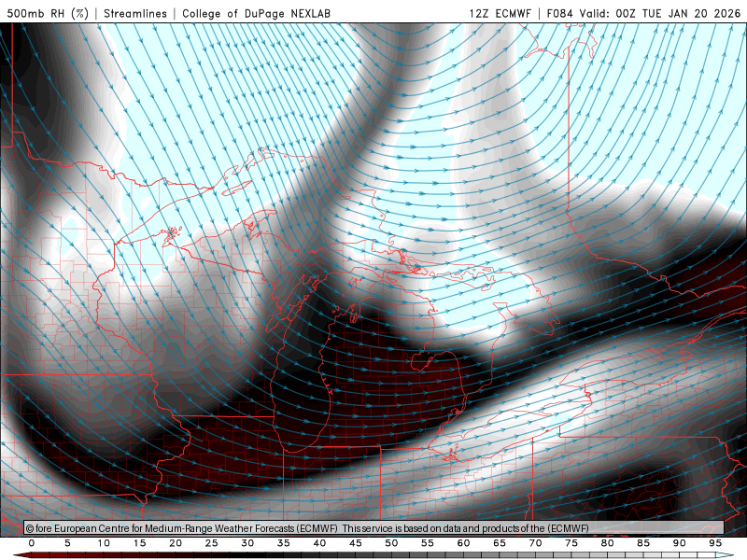
Task: Click the "30" value on the RH scale
Action: (x=247, y=543)
